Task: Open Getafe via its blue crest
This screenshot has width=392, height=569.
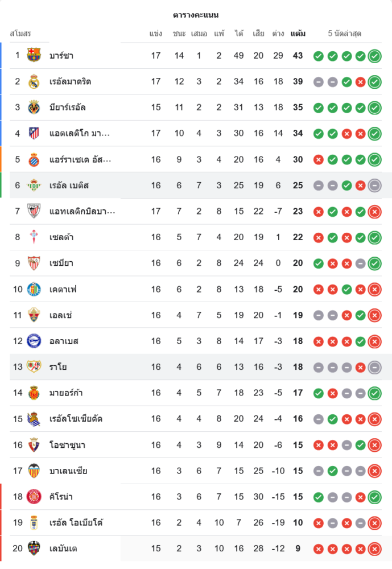Action: coord(34,289)
